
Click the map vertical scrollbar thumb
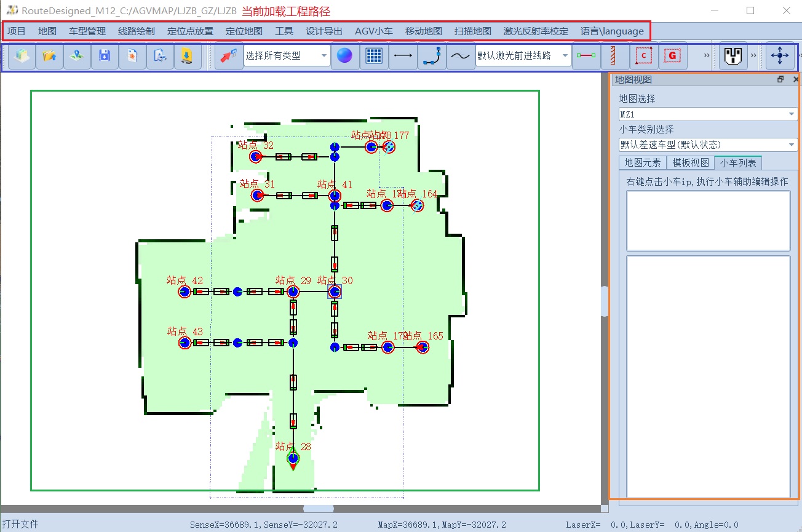(604, 301)
